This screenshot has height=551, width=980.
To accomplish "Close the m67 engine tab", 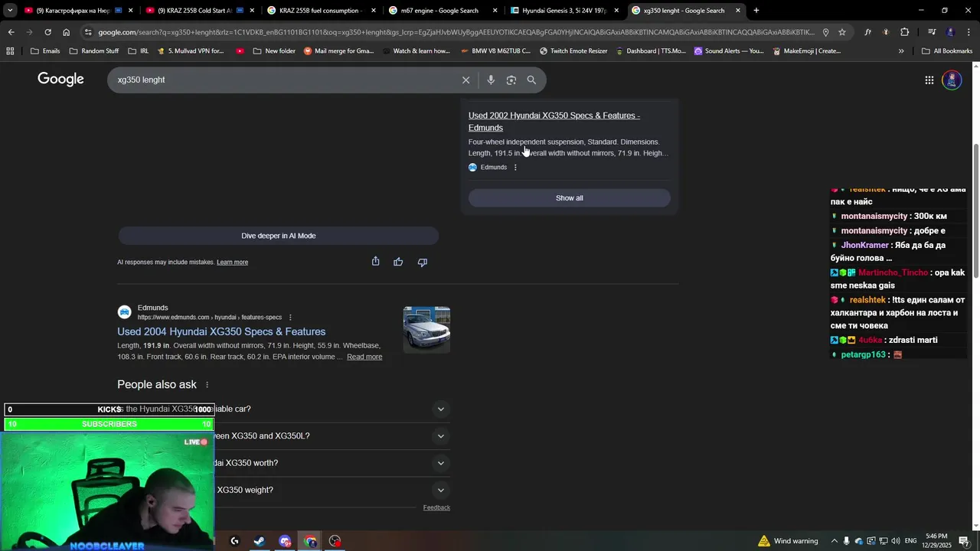I will pos(495,11).
